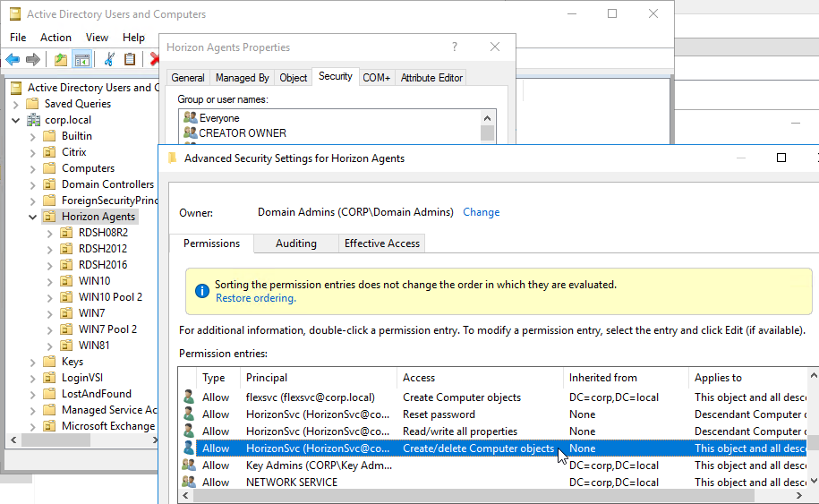Expand the Computers container
The width and height of the screenshot is (819, 504).
click(32, 168)
